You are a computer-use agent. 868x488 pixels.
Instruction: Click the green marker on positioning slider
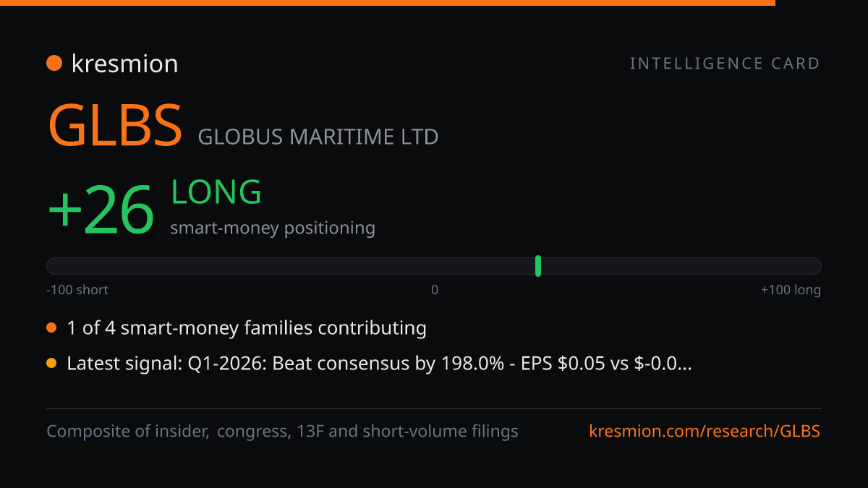click(x=538, y=266)
